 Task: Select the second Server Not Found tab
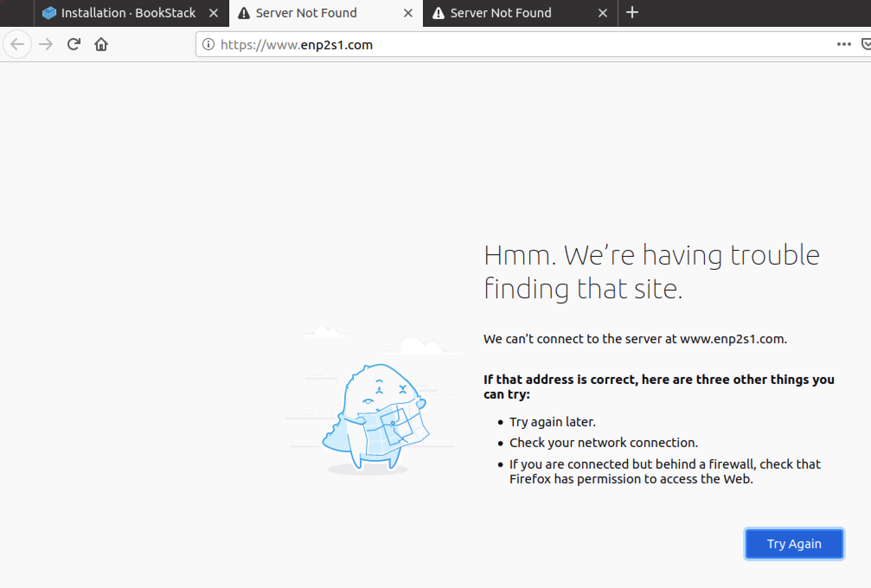(x=500, y=13)
